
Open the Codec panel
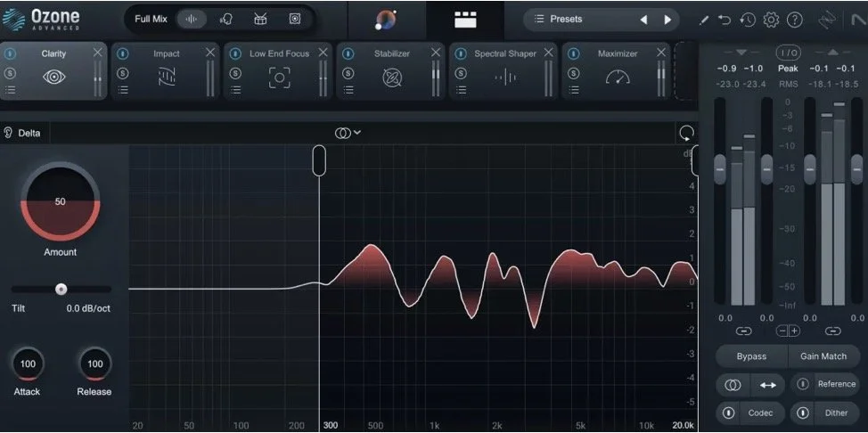[760, 413]
